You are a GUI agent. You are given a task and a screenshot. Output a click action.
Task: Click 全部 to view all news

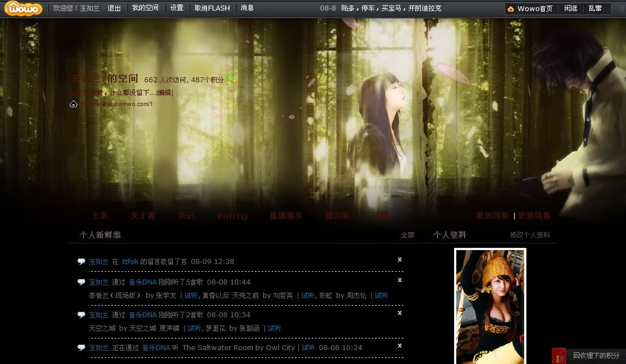pos(408,235)
